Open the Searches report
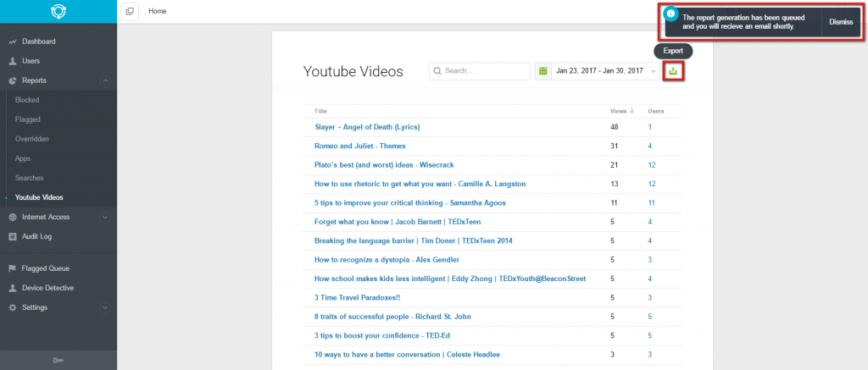This screenshot has height=370, width=868. [x=30, y=178]
